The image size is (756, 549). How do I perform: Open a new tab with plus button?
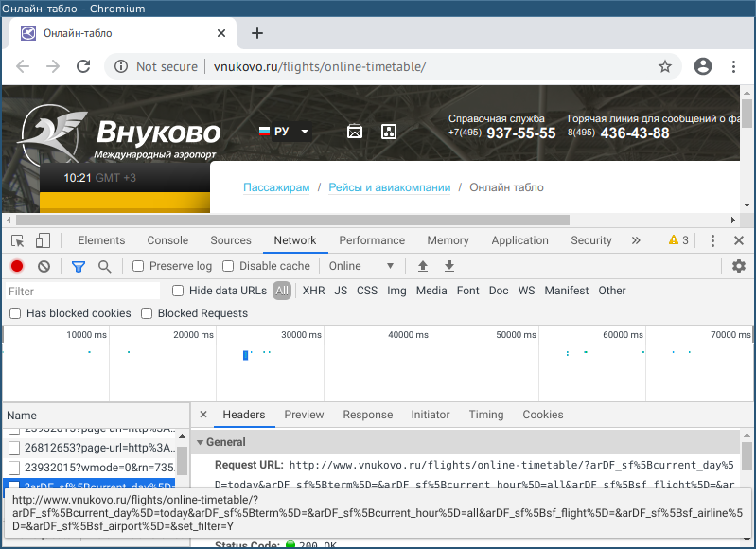click(x=257, y=33)
